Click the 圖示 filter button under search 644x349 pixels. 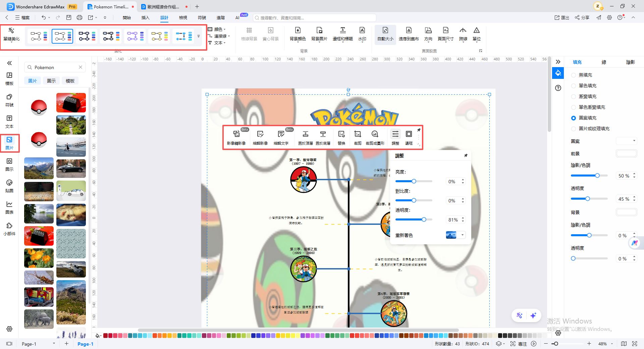coord(51,81)
